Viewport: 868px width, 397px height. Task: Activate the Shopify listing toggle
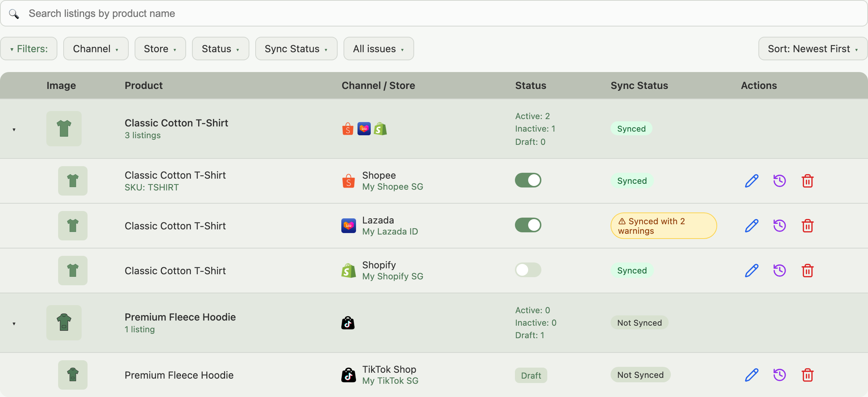pos(528,270)
